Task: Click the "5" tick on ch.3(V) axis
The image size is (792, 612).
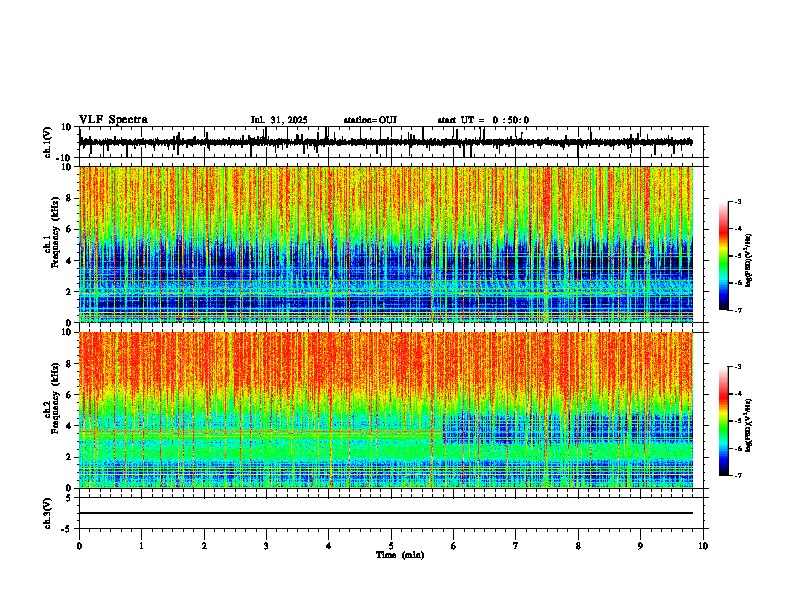Action: click(x=70, y=498)
